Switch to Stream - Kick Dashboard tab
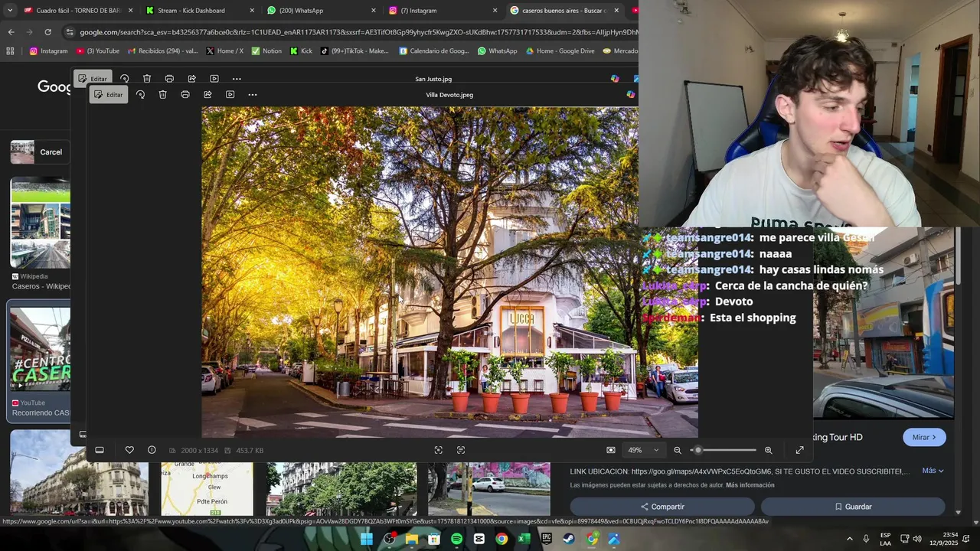 (x=199, y=11)
